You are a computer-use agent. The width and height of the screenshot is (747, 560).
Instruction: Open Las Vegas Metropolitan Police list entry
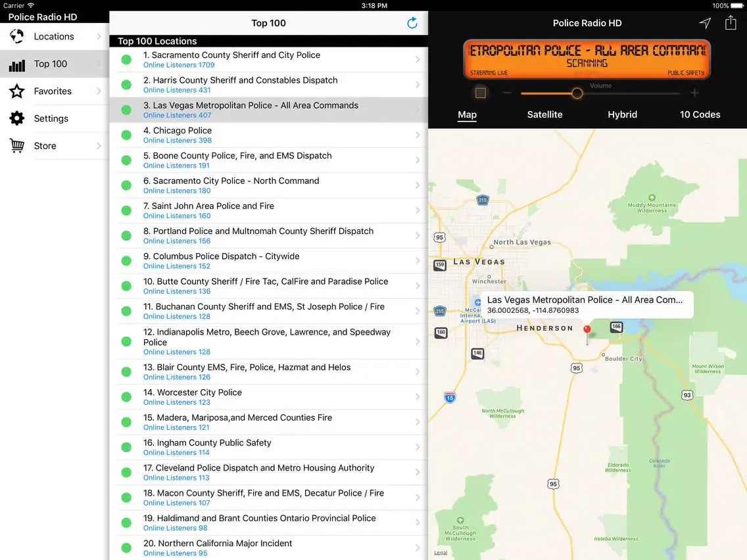point(269,110)
